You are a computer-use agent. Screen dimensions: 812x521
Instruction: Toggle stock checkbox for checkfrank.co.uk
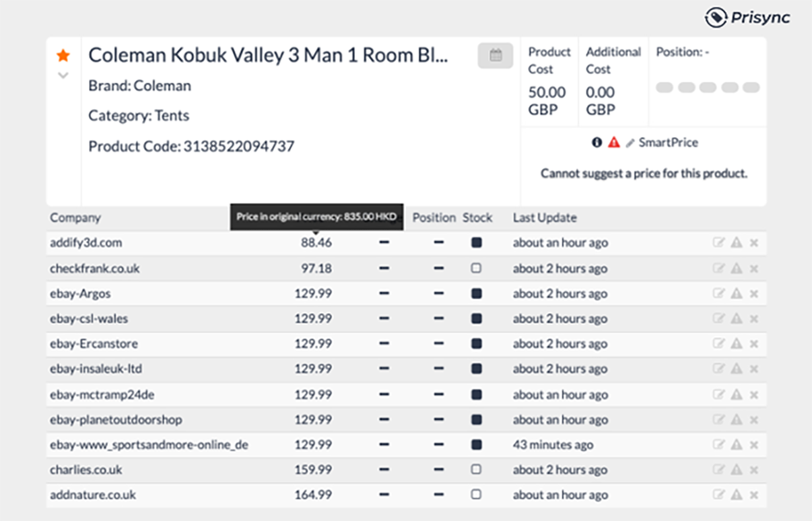point(477,268)
